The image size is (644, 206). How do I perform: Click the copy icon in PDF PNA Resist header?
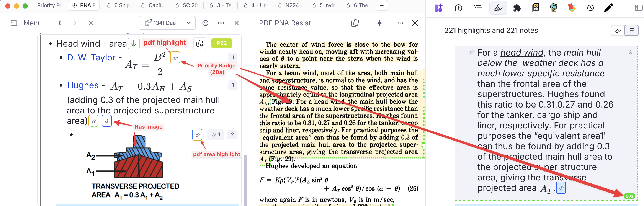click(x=355, y=23)
